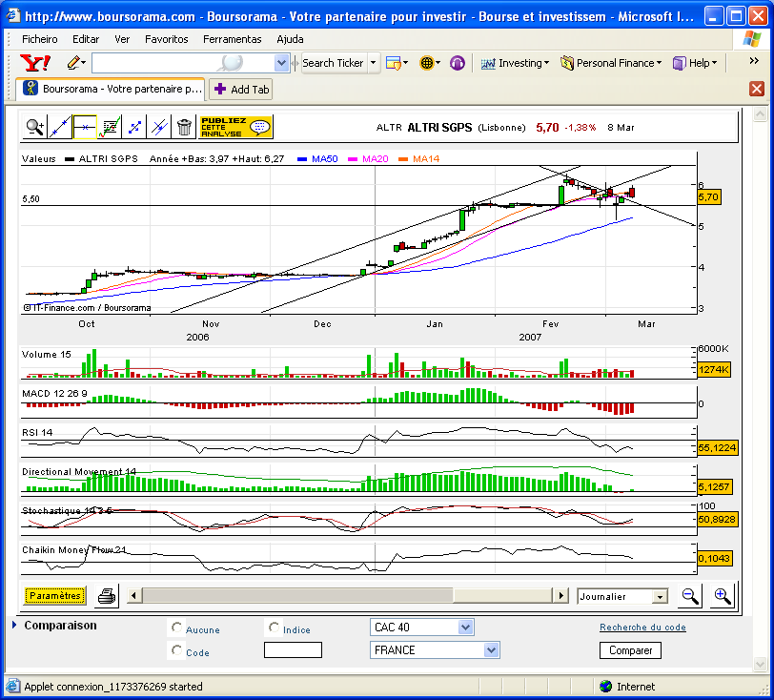
Task: Open the Yahoo search box history dropdown
Action: coord(281,63)
